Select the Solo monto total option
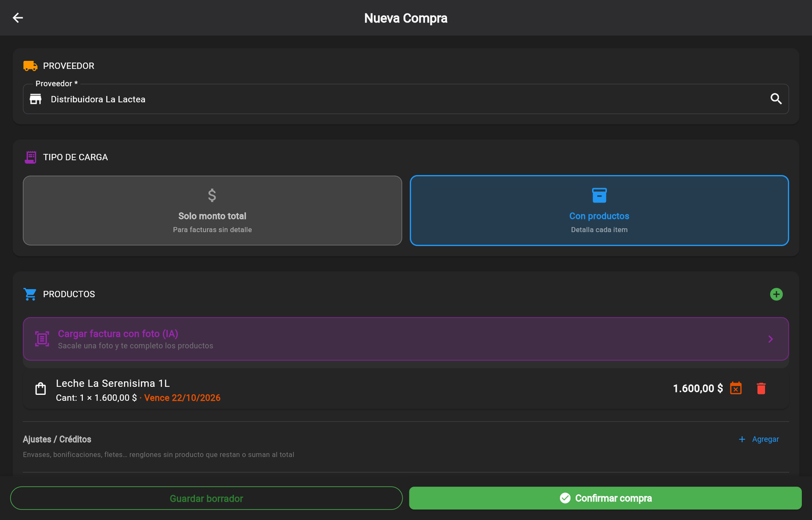 pos(213,210)
